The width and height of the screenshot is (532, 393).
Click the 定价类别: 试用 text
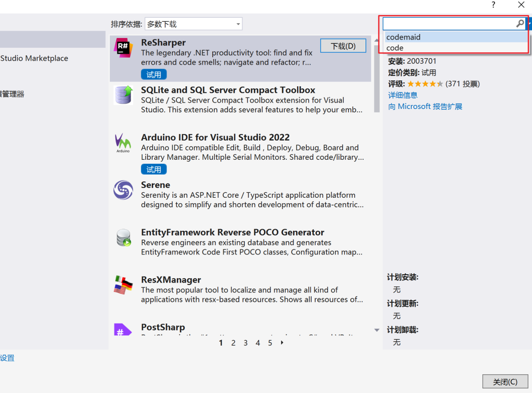412,72
